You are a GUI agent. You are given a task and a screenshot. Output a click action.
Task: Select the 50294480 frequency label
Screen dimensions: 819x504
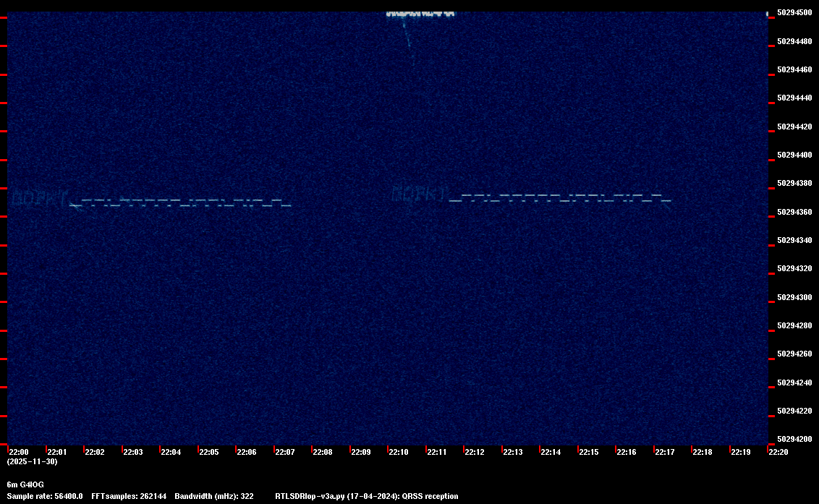[x=794, y=41]
